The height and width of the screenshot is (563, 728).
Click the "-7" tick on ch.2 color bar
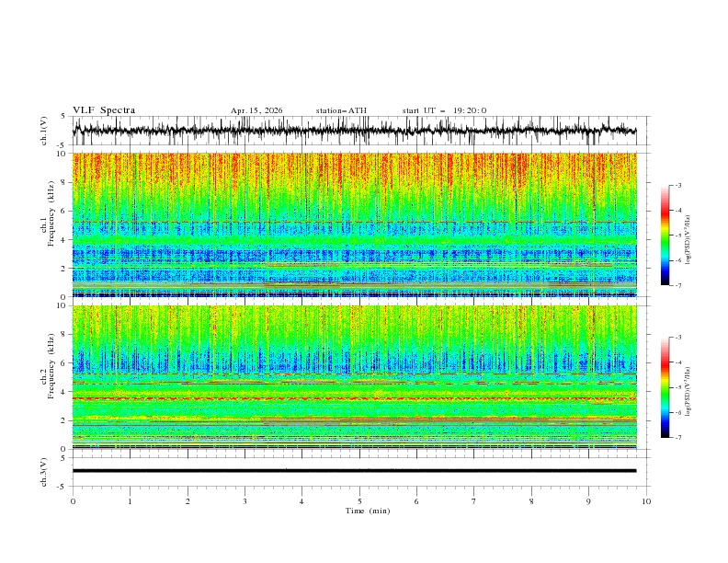tap(678, 438)
